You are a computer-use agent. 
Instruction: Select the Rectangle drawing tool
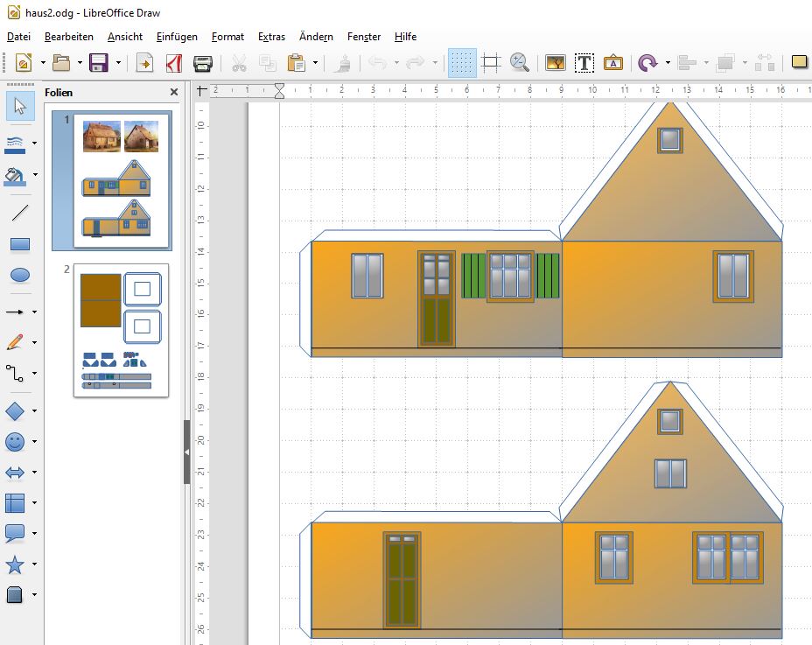click(x=19, y=244)
